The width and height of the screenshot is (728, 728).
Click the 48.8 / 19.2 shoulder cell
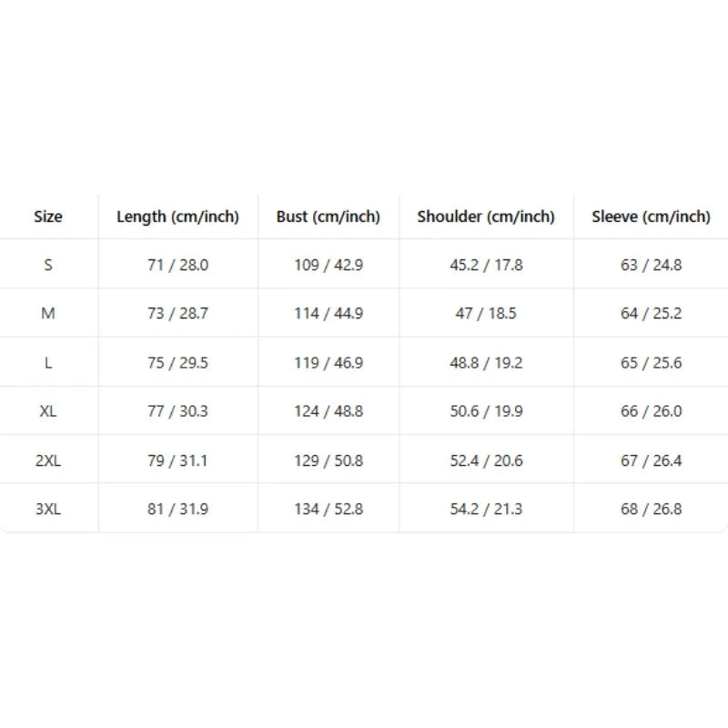point(486,362)
